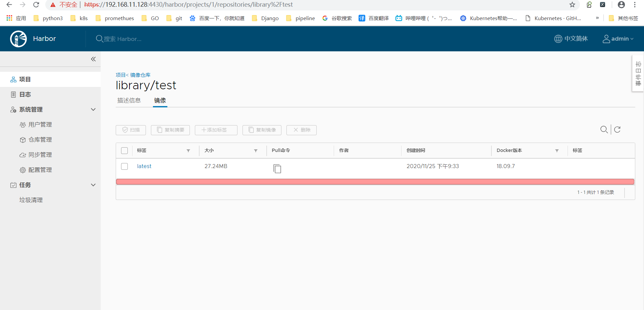Viewport: 644px width, 310px height.
Task: Click the Harbor anchor logo
Action: (18, 39)
